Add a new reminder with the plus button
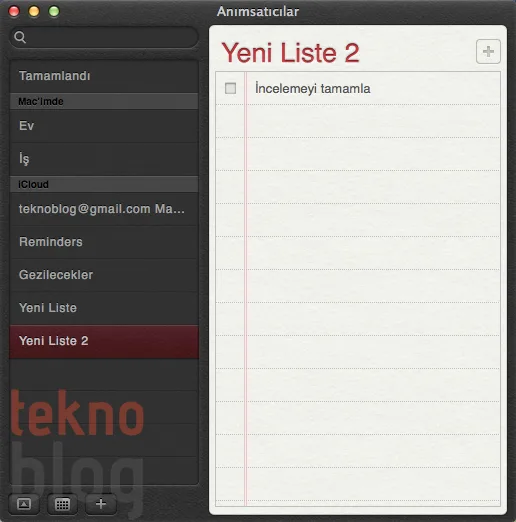Screen dimensions: 516x522 tap(488, 51)
